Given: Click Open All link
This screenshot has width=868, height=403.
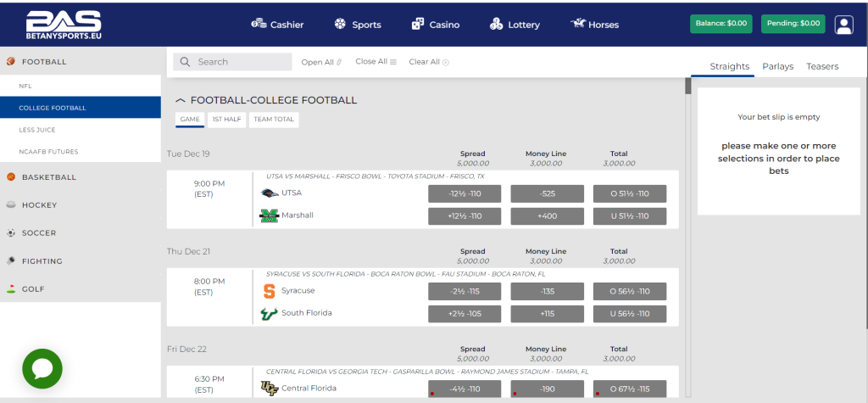Looking at the screenshot, I should coord(321,62).
